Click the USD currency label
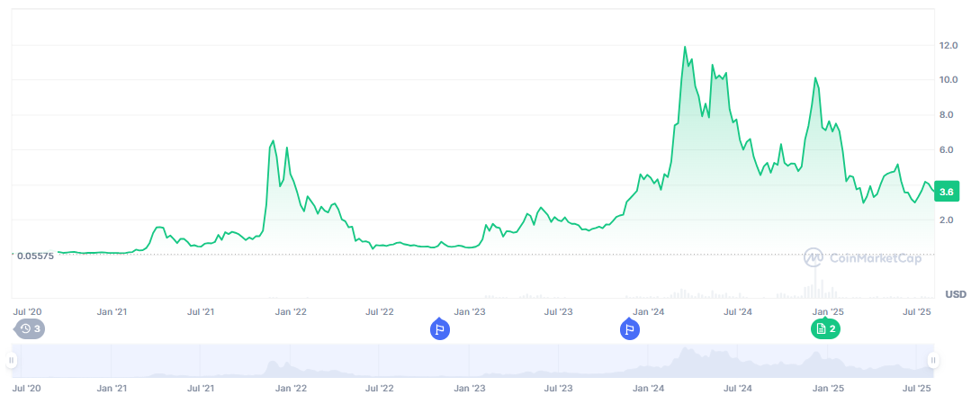Image resolution: width=980 pixels, height=413 pixels. point(956,294)
